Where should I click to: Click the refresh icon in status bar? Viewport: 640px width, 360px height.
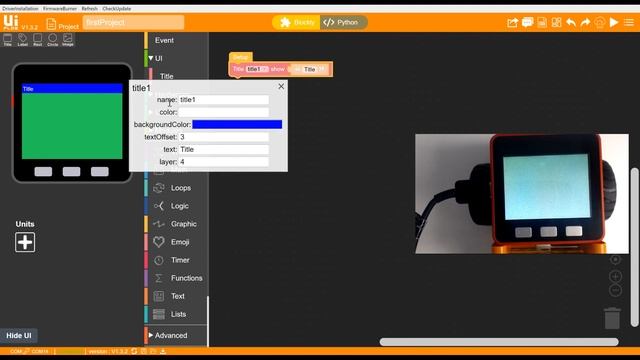click(134, 351)
